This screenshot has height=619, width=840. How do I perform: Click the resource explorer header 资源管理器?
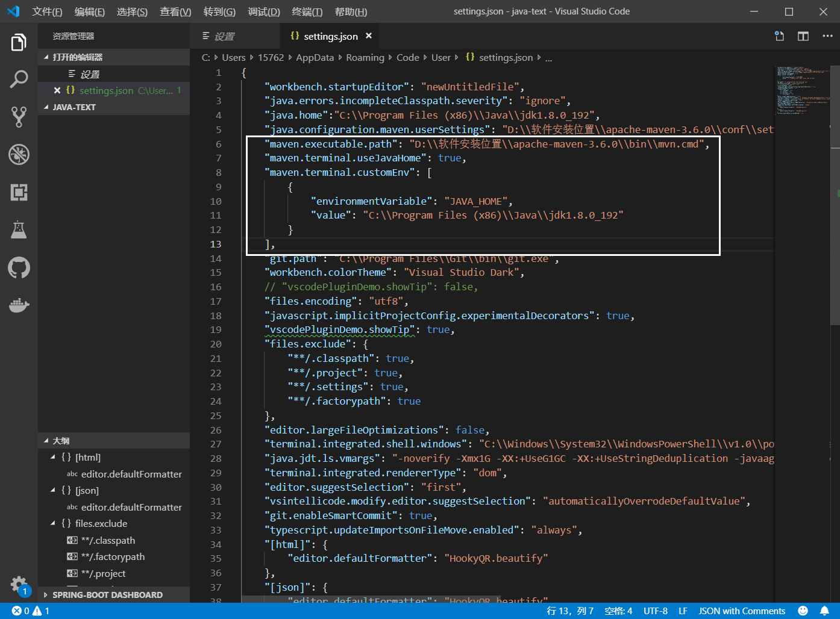(74, 36)
